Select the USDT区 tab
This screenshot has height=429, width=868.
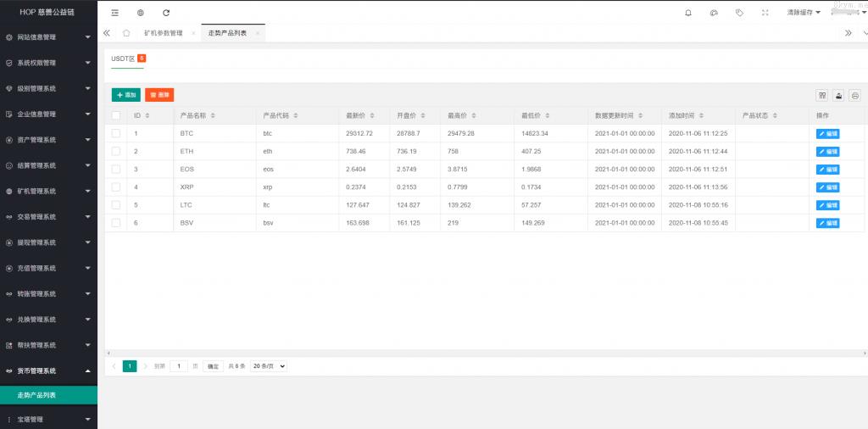pos(123,58)
